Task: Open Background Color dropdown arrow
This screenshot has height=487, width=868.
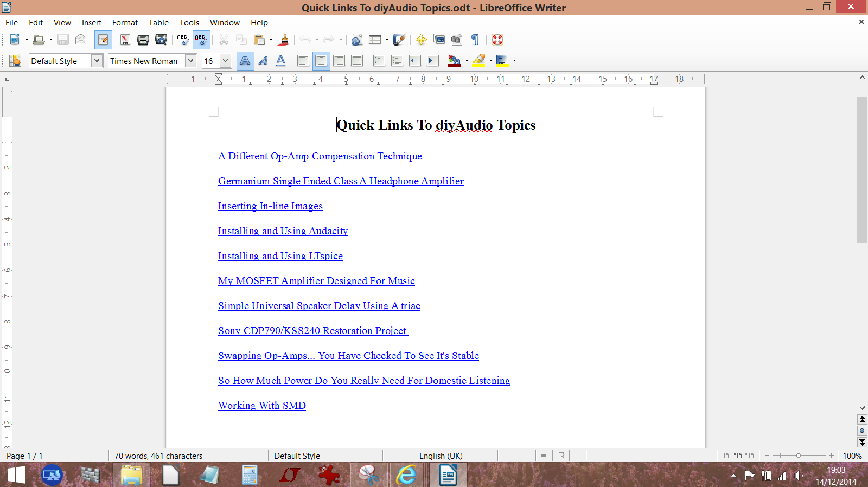Action: [514, 61]
